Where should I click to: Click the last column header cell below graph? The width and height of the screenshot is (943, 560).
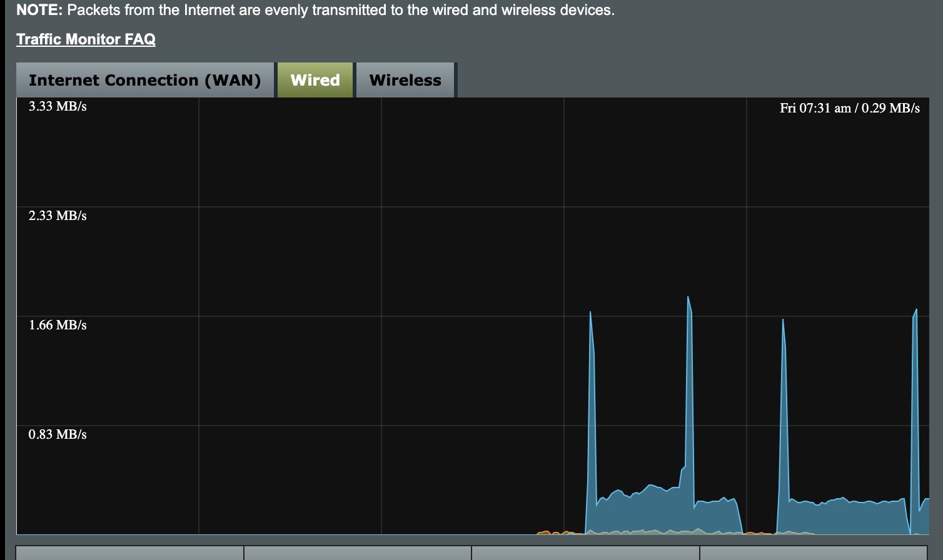[814, 552]
